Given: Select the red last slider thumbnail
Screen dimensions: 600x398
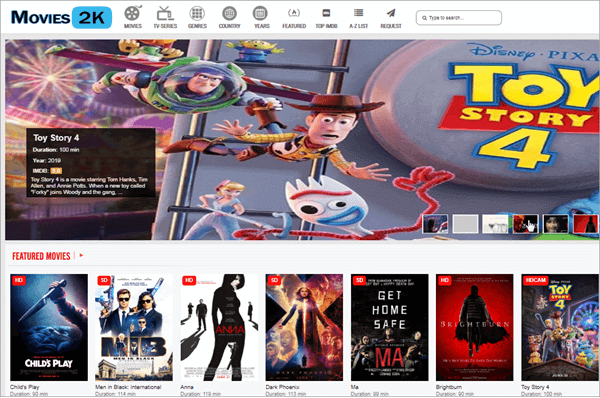Looking at the screenshot, I should point(585,224).
